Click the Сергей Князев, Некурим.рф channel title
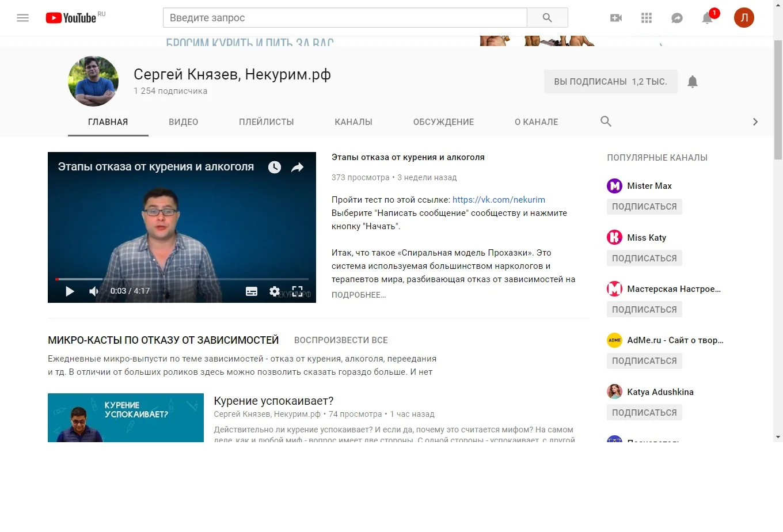This screenshot has height=532, width=783. (232, 75)
